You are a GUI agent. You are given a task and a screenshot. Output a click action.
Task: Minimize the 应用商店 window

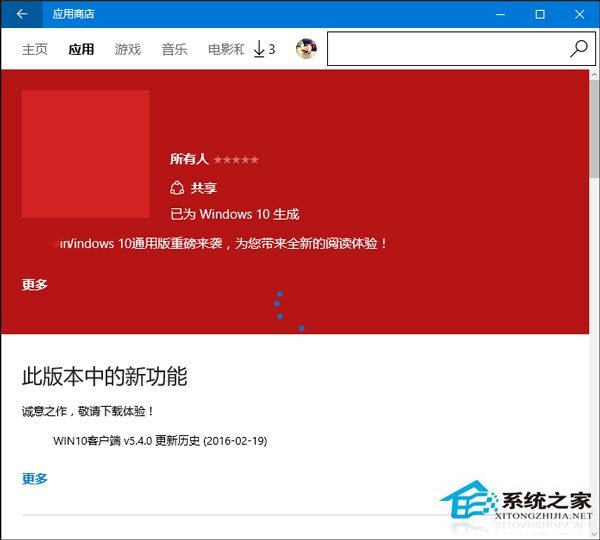(x=500, y=14)
